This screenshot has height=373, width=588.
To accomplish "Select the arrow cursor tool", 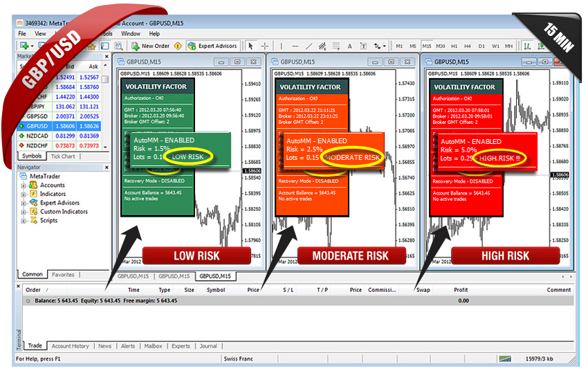I will point(251,46).
